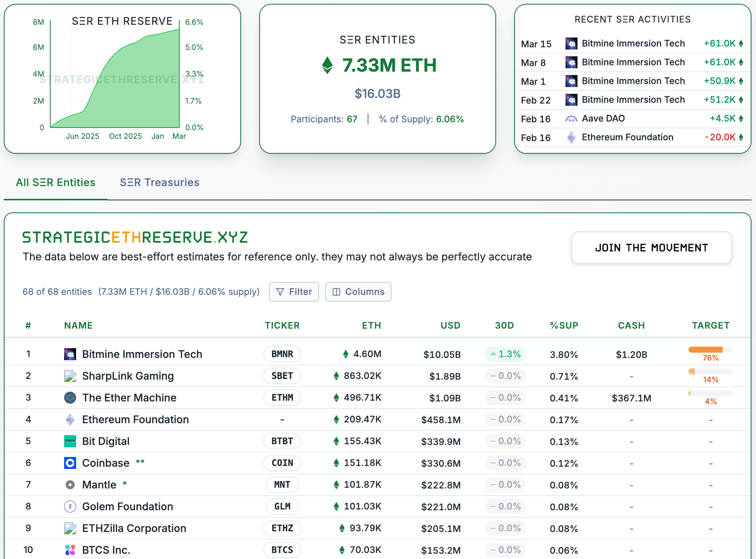Click Aave DAO icon in recent activities
Screen dimensions: 756x559
coord(571,119)
